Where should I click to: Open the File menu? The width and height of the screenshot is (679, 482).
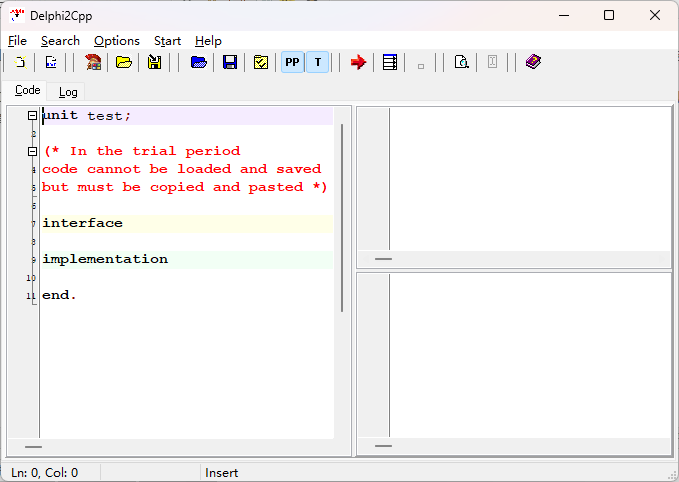point(17,41)
